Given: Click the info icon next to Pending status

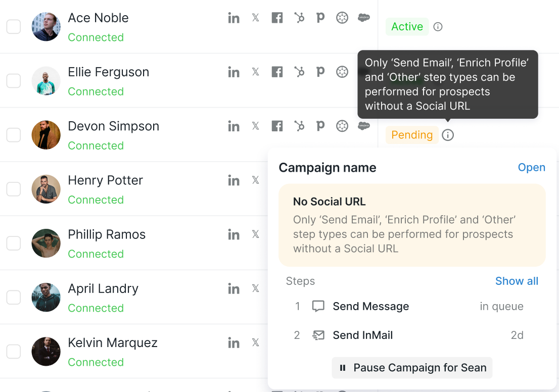Looking at the screenshot, I should 448,135.
